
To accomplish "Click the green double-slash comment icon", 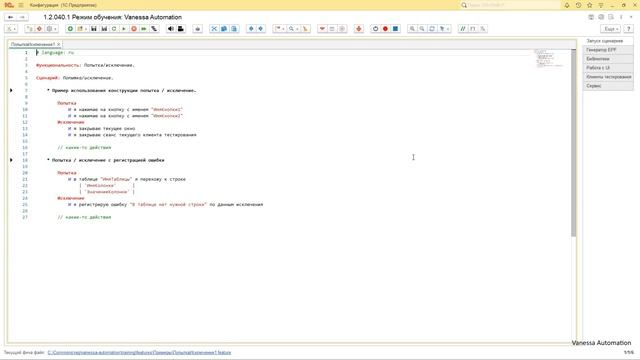I will (x=463, y=29).
